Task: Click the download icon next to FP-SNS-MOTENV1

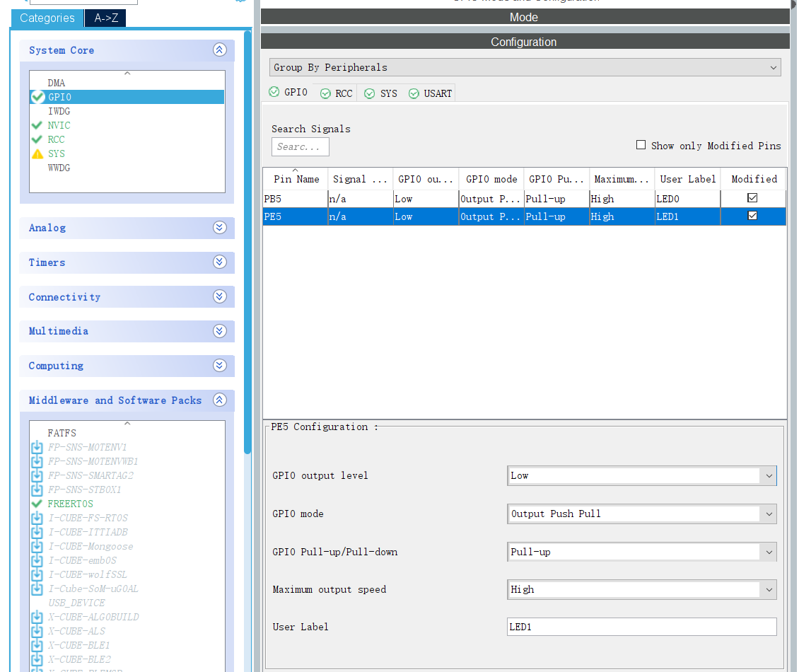Action: pos(37,447)
